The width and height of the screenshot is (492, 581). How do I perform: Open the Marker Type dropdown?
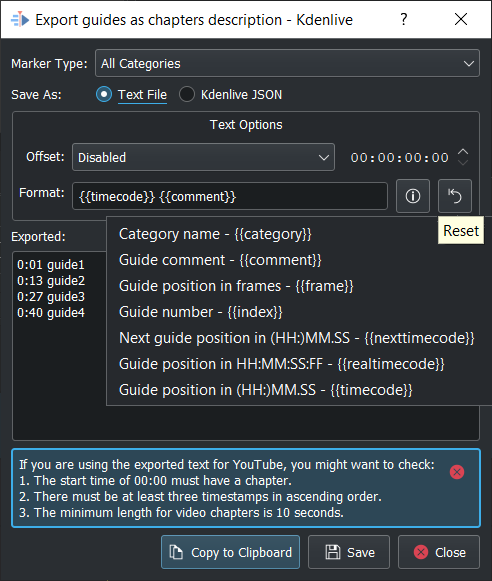(287, 63)
